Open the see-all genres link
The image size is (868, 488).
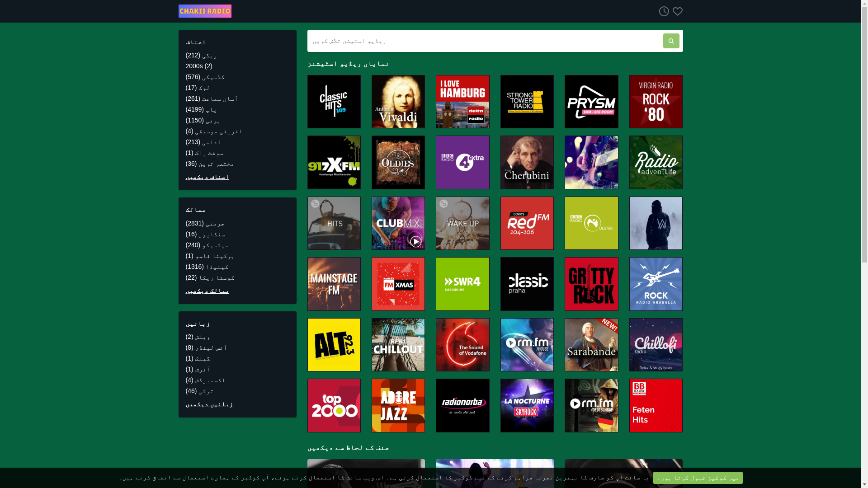click(208, 177)
